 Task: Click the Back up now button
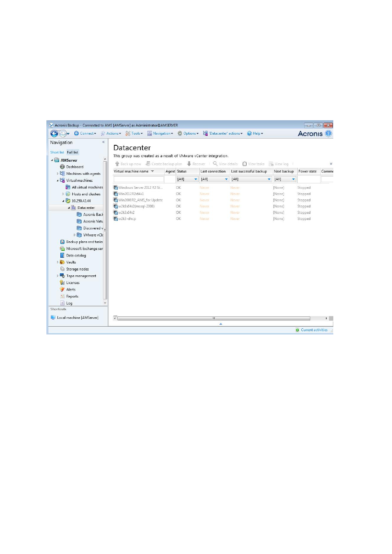pyautogui.click(x=128, y=164)
